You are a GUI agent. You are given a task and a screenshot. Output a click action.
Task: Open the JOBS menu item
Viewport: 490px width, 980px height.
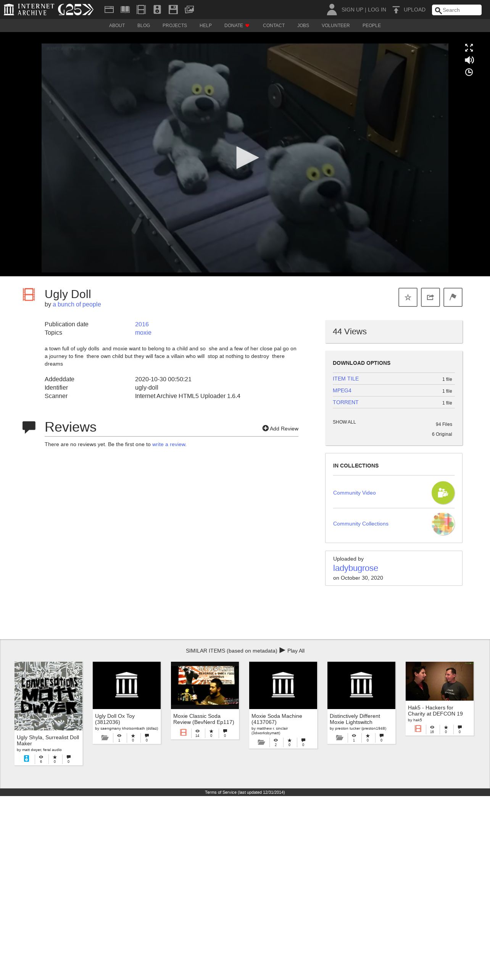(303, 26)
